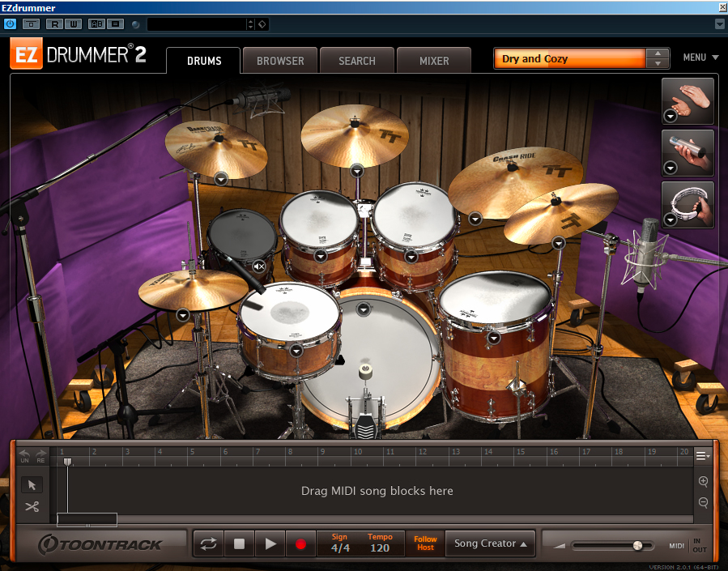Click the MIDI in/out indicator
Screen dimensions: 728x571
pos(688,545)
